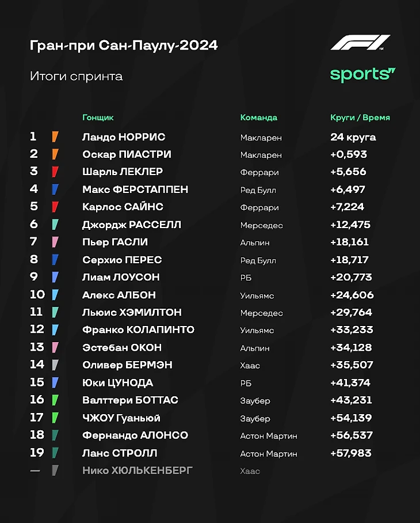Click the red Ferrari flag beside Leclerc

55,172
